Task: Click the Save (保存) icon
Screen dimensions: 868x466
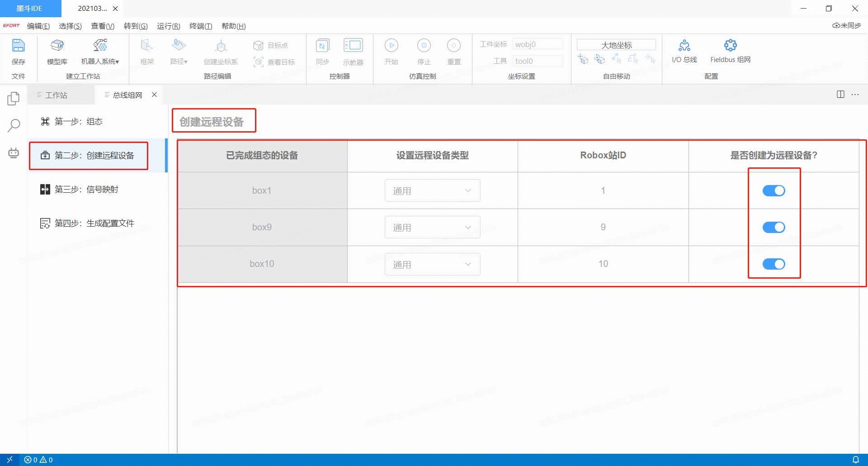Action: [x=18, y=46]
